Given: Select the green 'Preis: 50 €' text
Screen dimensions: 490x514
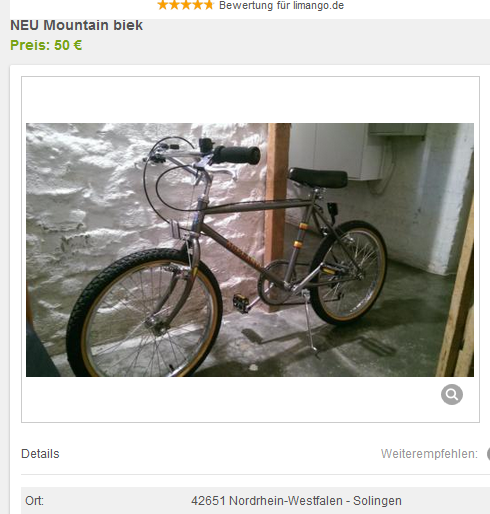Looking at the screenshot, I should tap(46, 45).
